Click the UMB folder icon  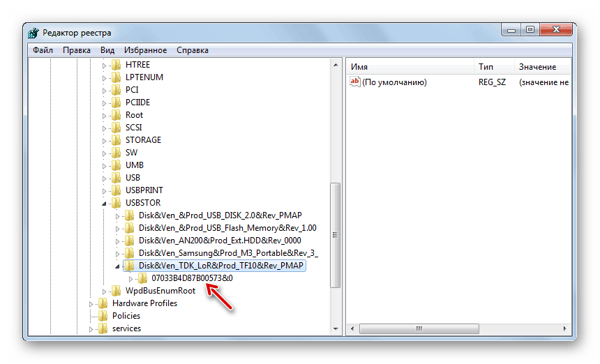[117, 165]
